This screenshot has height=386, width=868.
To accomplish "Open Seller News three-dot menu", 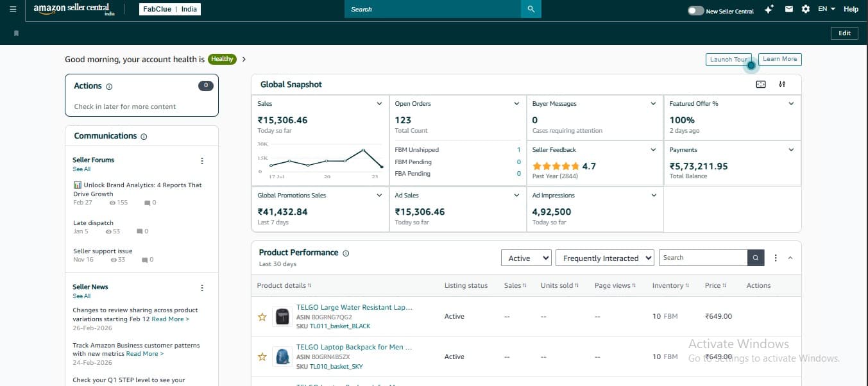I will click(x=202, y=288).
